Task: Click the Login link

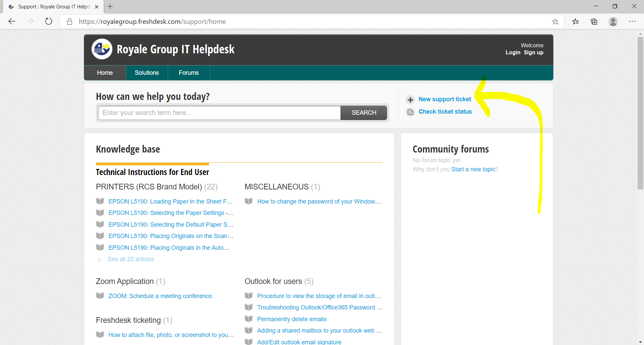Action: pyautogui.click(x=513, y=53)
